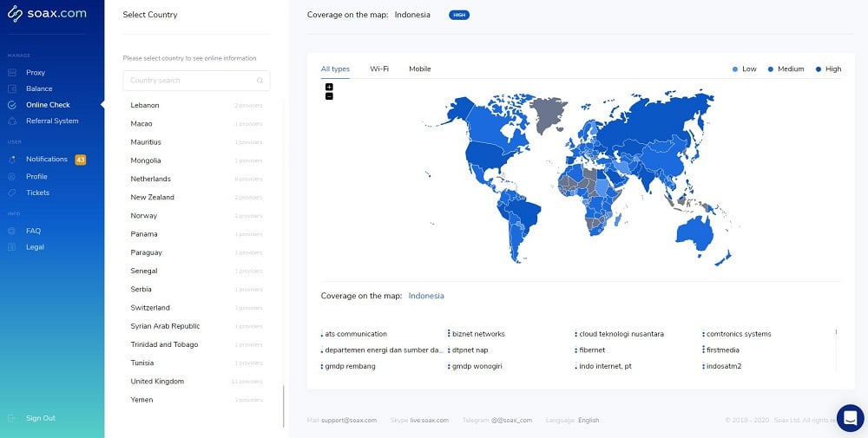Select the All types tab
Viewport: 868px width, 438px height.
335,69
